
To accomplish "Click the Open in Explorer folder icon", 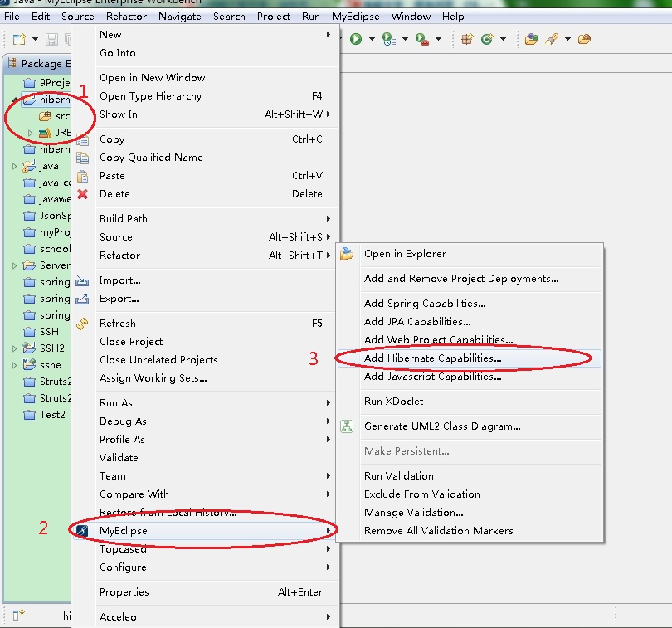I will (x=346, y=254).
